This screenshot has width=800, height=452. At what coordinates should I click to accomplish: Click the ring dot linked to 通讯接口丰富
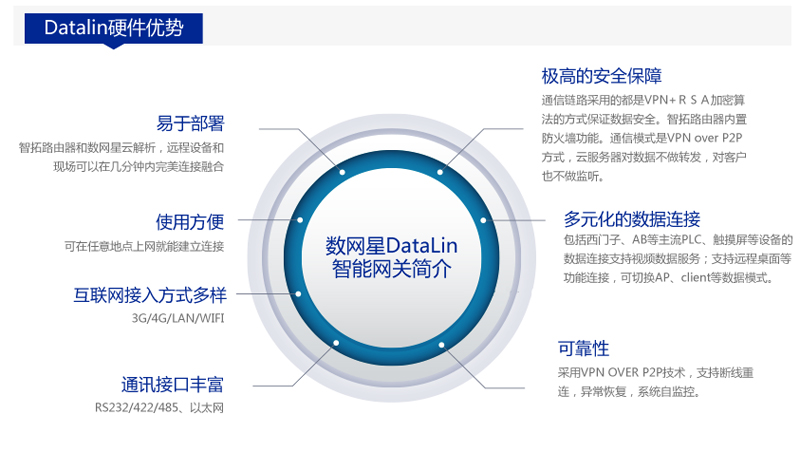tap(336, 343)
